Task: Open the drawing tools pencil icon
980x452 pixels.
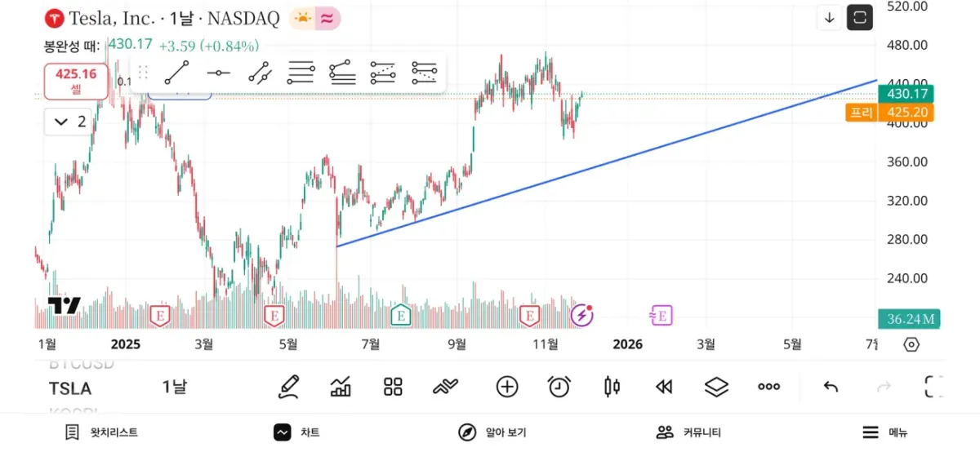Action: point(288,387)
